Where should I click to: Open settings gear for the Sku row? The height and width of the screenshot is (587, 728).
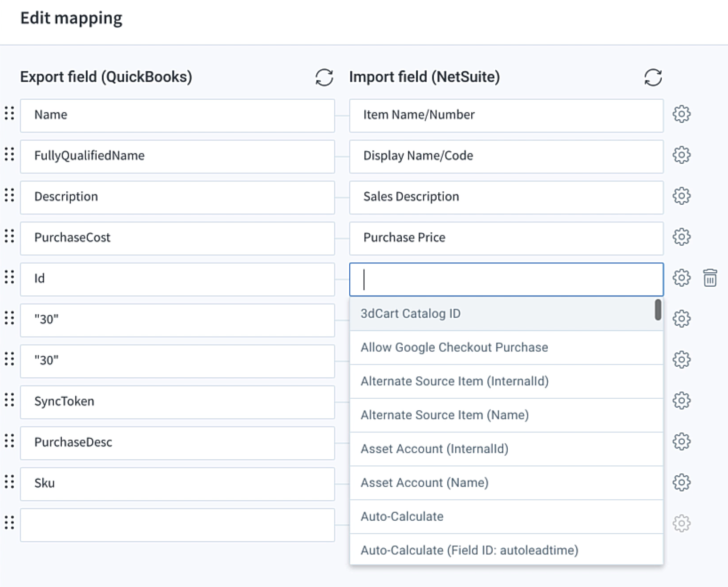pos(681,482)
